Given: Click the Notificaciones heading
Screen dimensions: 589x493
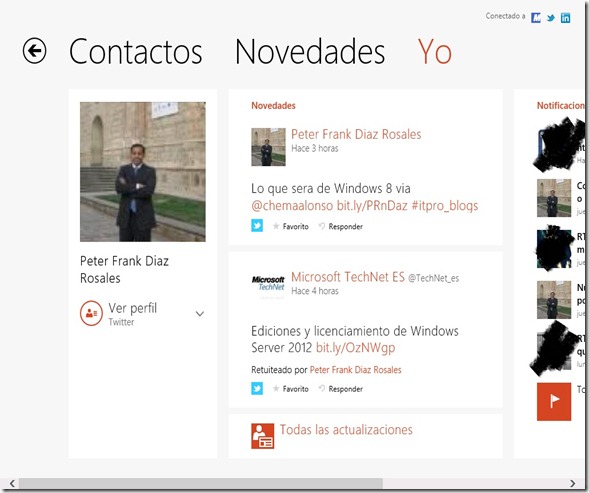Looking at the screenshot, I should click(x=560, y=106).
